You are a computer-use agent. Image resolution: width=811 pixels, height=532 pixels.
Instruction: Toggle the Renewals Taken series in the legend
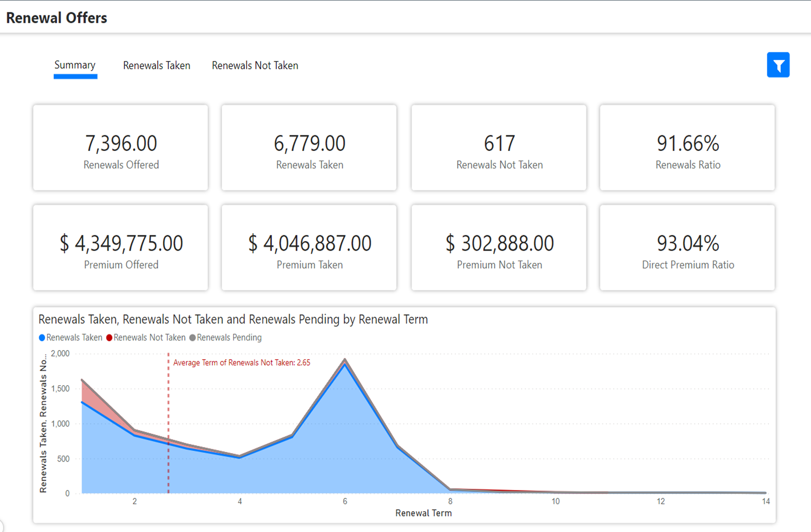coord(74,337)
